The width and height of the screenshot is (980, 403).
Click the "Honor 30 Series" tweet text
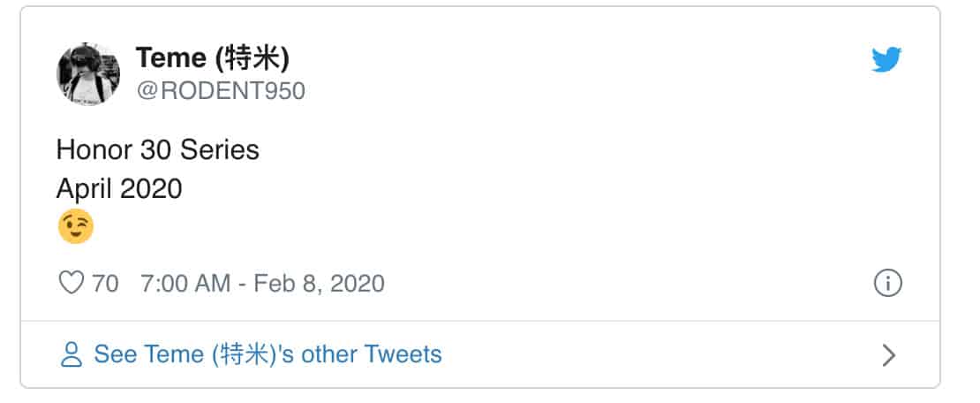point(157,150)
